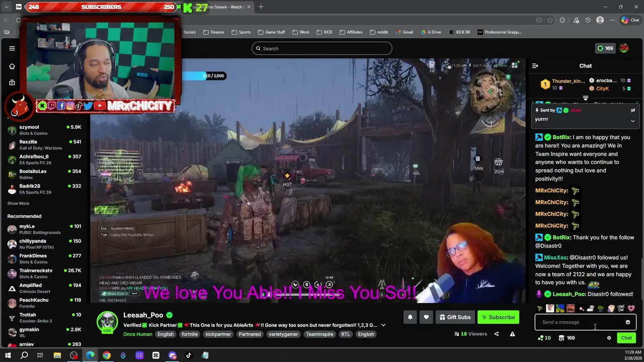Bookmark this page with star icon

click(x=550, y=20)
